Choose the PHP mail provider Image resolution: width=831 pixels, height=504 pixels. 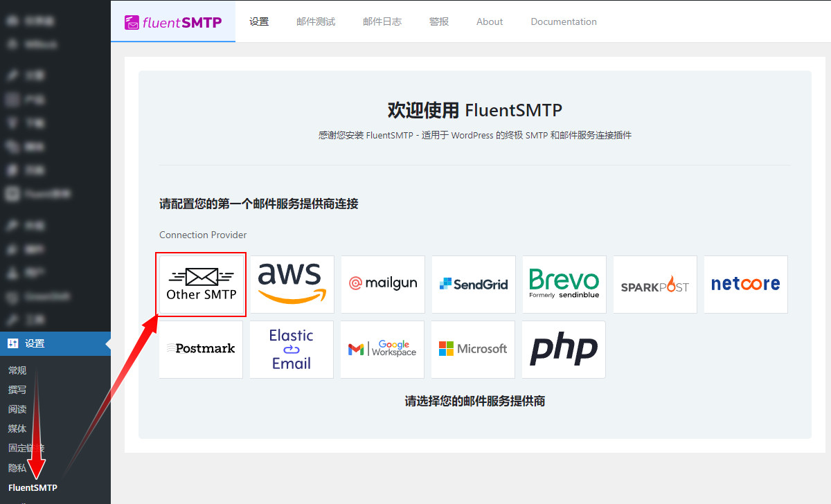click(x=564, y=349)
